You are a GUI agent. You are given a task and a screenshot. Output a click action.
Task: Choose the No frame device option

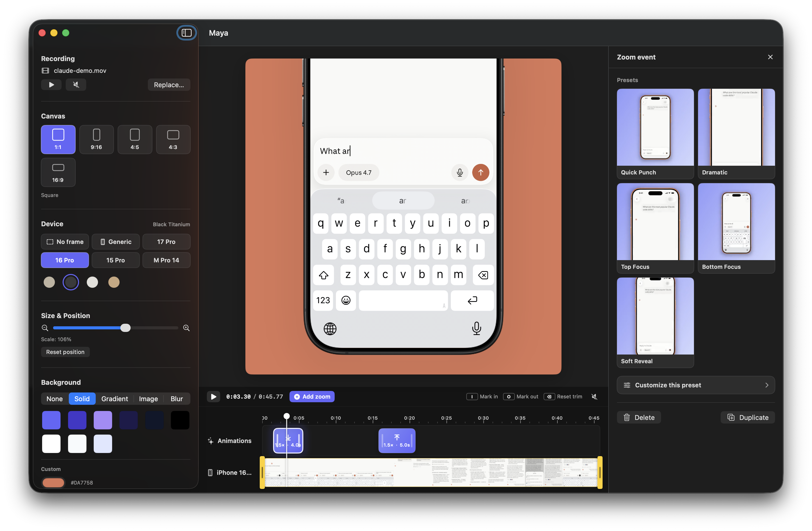pos(65,241)
